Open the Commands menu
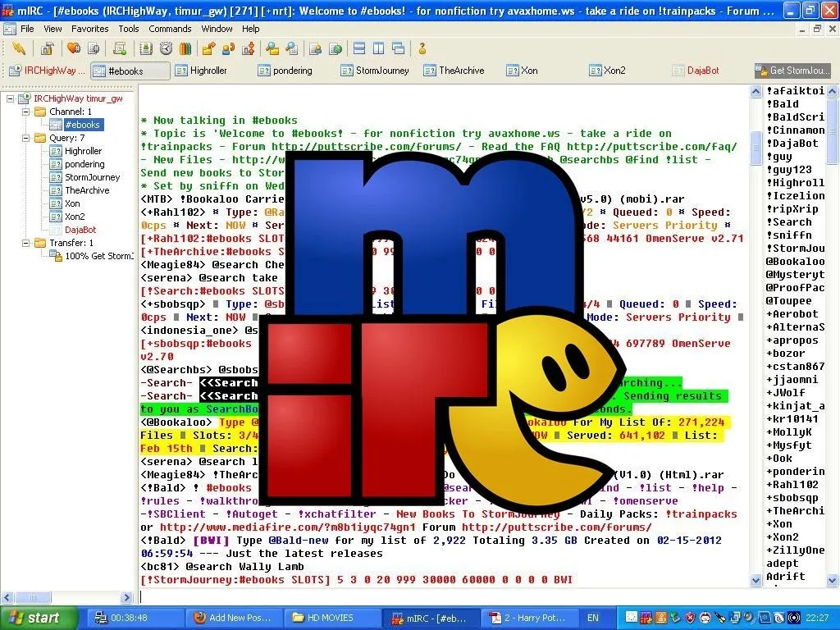The image size is (840, 630). point(170,29)
